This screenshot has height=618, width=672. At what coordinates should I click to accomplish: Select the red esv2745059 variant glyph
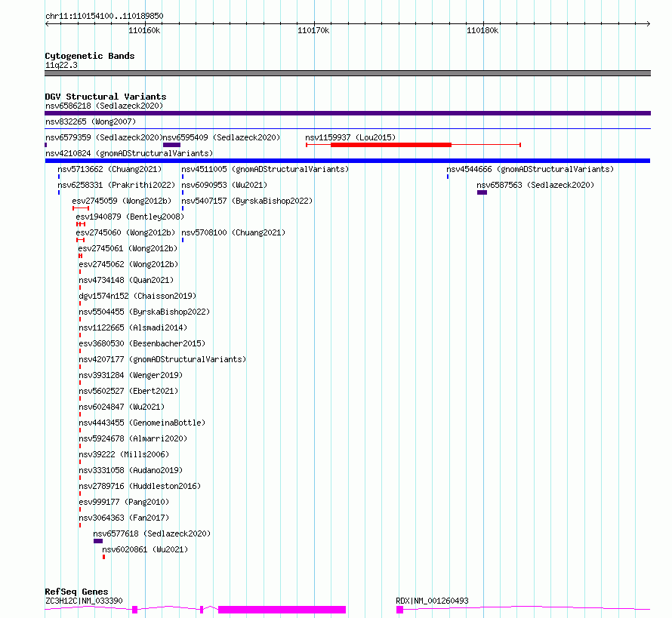coord(81,208)
